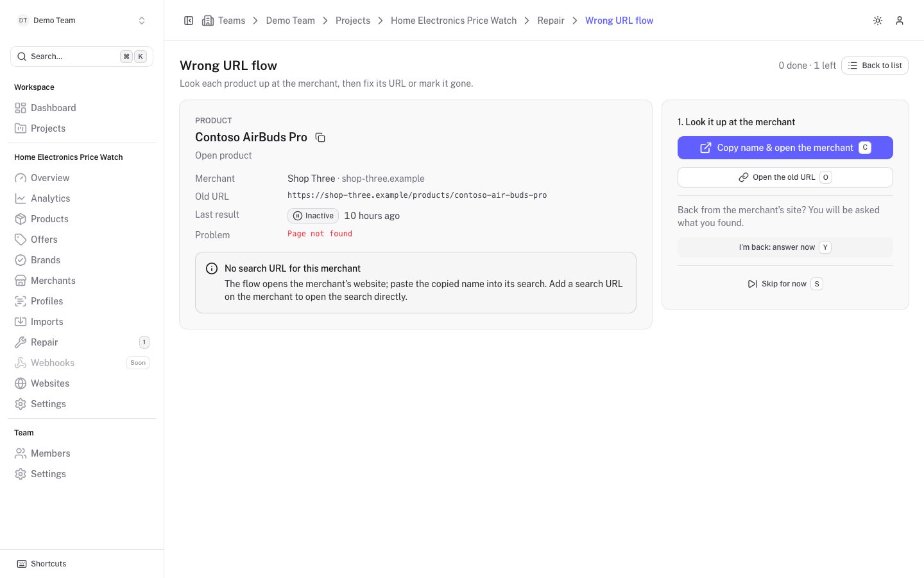The width and height of the screenshot is (924, 578).
Task: Click the Webhooks sidebar item
Action: click(81, 363)
